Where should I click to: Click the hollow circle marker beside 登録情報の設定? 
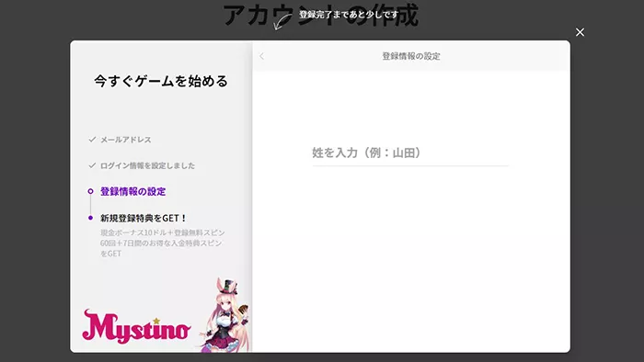91,191
